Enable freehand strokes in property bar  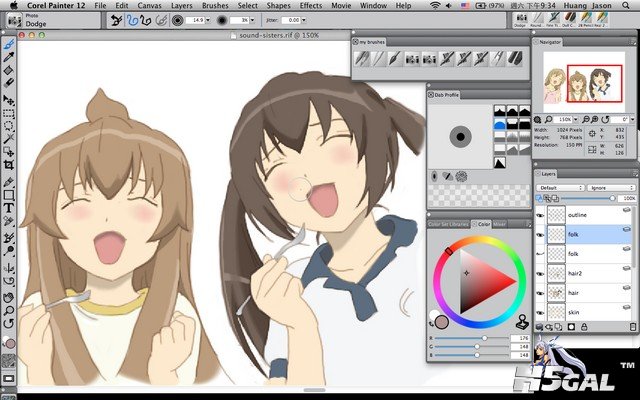[132, 20]
